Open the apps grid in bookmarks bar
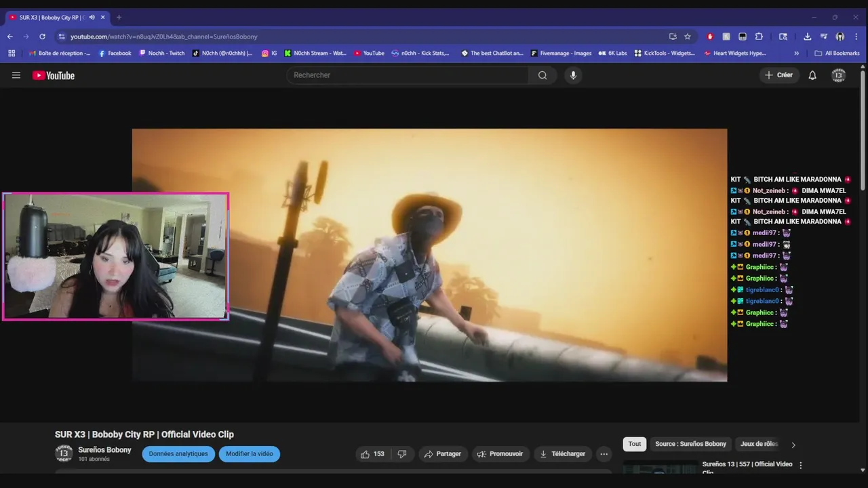The height and width of the screenshot is (488, 868). click(12, 53)
